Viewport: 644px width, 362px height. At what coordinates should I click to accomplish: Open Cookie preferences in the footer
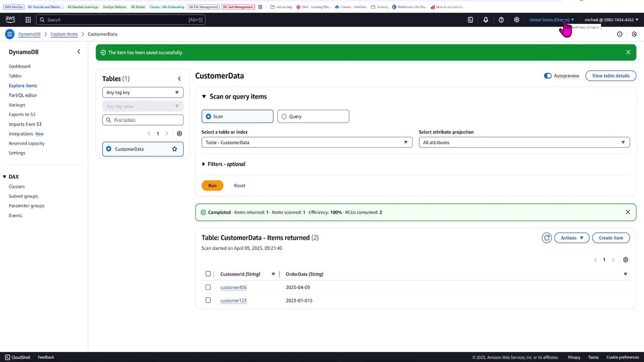pos(622,357)
